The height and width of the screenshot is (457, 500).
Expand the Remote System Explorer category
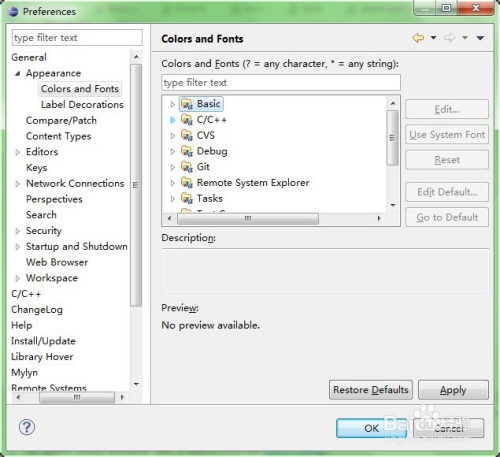pos(172,183)
